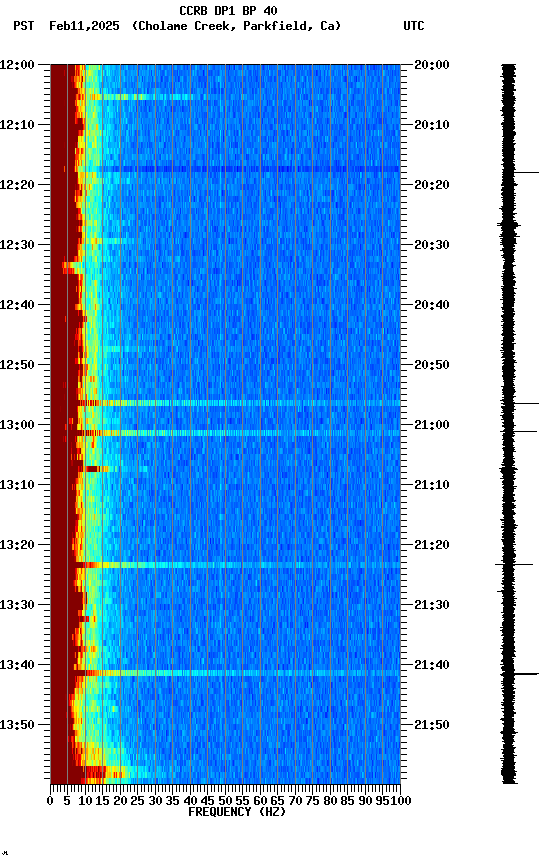Image resolution: width=552 pixels, height=864 pixels.
Task: Click the 12:50 PST time label
Action: point(17,365)
